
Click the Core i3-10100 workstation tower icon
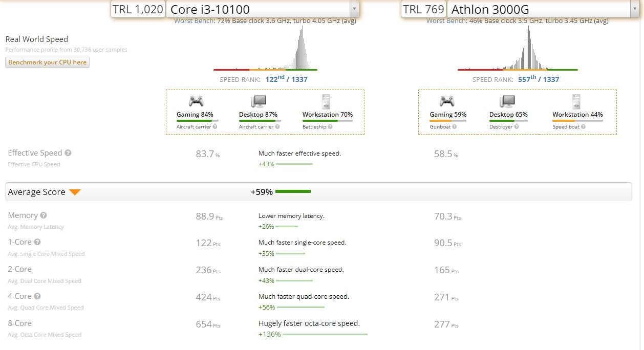pos(326,101)
